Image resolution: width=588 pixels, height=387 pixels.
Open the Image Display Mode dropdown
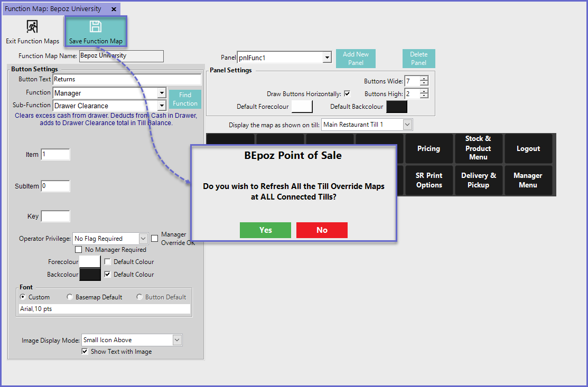point(177,341)
